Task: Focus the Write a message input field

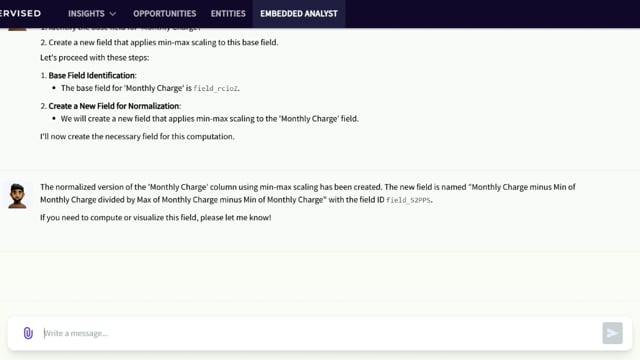Action: click(x=320, y=333)
